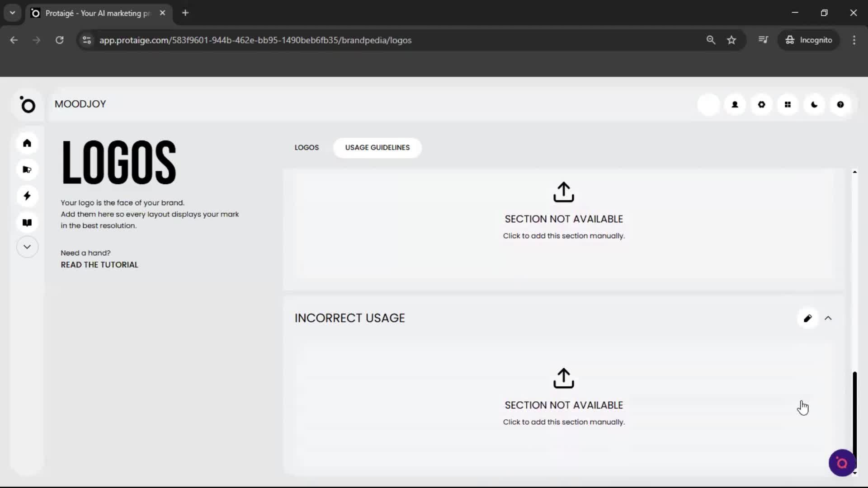868x488 pixels.
Task: Open the help question mark icon
Action: (840, 104)
